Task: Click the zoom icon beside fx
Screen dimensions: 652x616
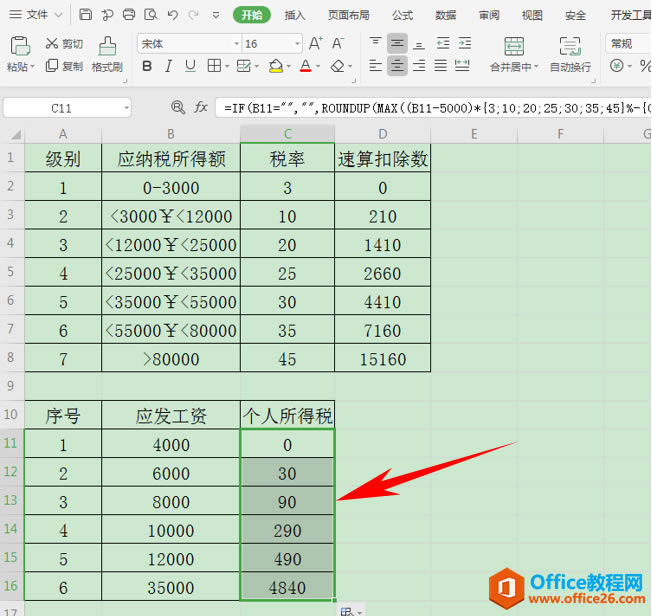Action: click(178, 108)
